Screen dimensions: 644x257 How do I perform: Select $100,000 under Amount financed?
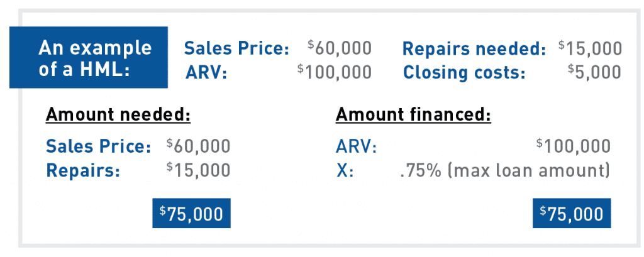coord(574,146)
